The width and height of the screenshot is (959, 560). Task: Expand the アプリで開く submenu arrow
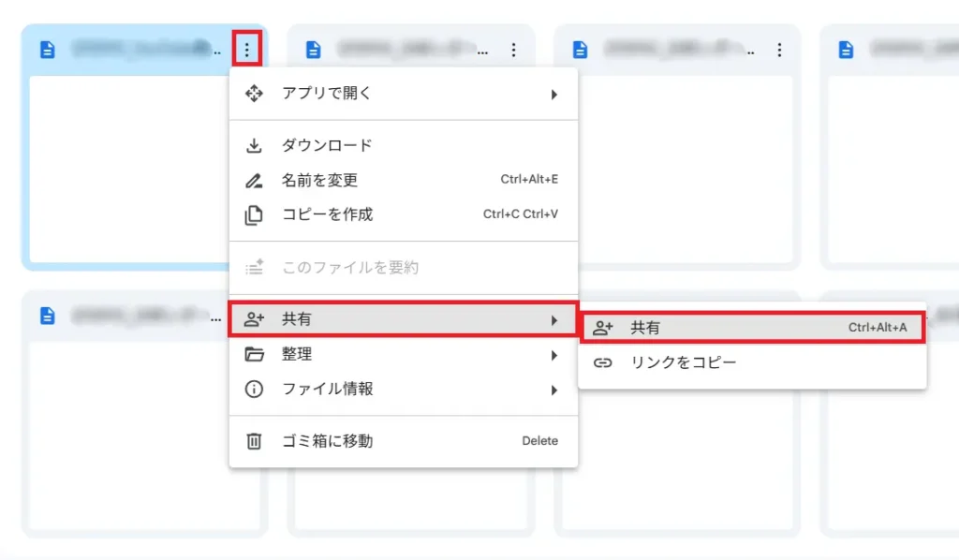click(554, 93)
